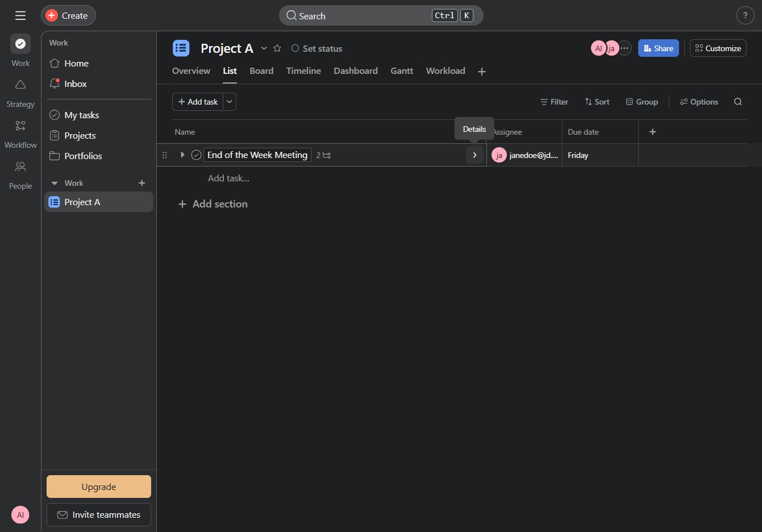The height and width of the screenshot is (532, 762).
Task: Open Project A title dropdown arrow
Action: [x=264, y=48]
